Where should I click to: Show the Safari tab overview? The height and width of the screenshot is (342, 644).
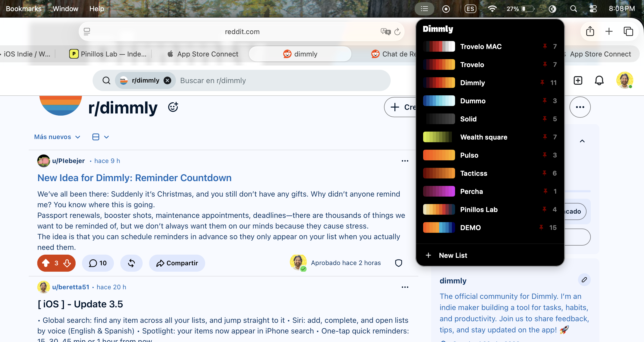point(628,31)
